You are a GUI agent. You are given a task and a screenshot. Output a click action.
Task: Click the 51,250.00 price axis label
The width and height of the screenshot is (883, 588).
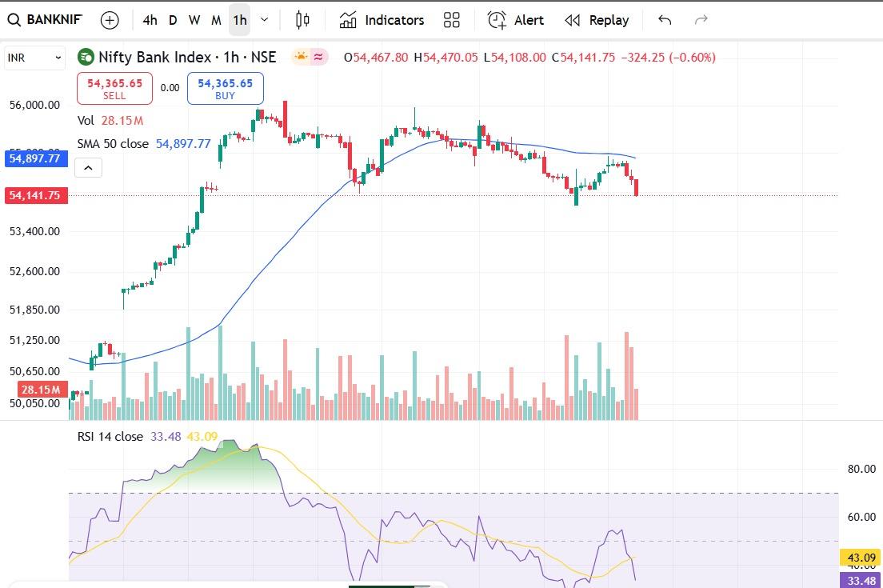point(34,340)
